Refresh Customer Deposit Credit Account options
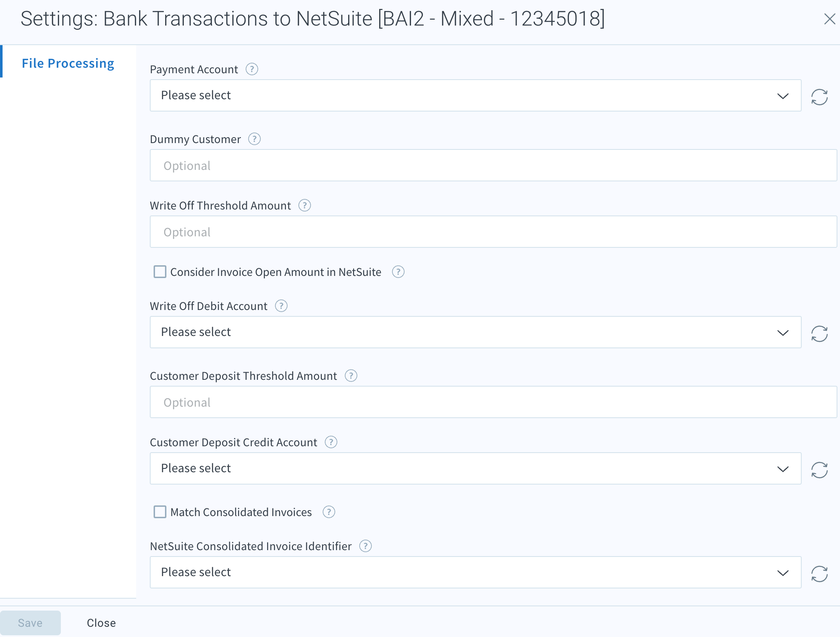The width and height of the screenshot is (840, 637). coord(819,470)
